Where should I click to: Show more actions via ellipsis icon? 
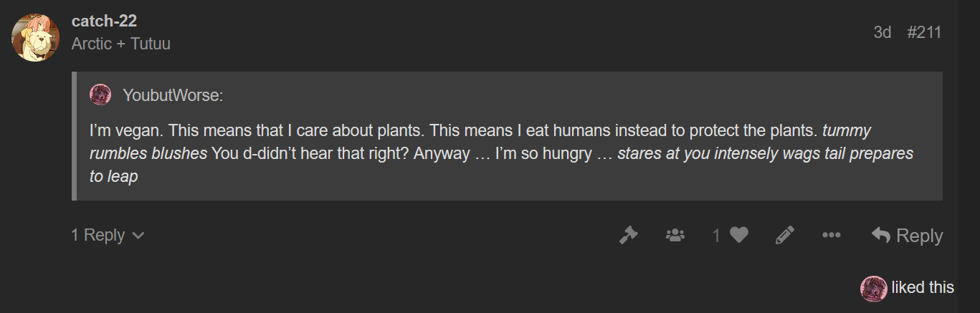pos(831,235)
